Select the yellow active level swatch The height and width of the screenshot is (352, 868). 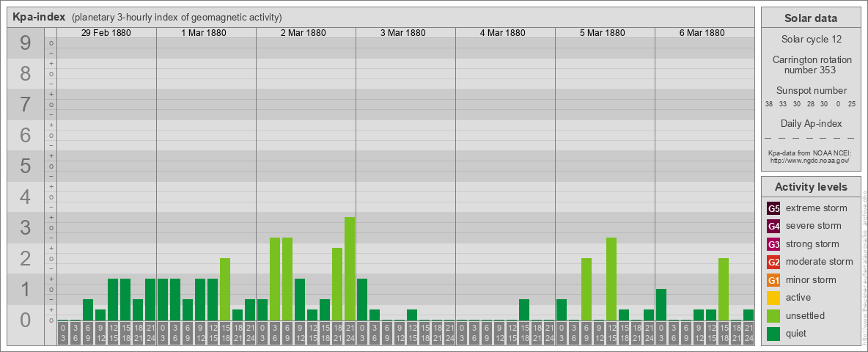pyautogui.click(x=773, y=298)
